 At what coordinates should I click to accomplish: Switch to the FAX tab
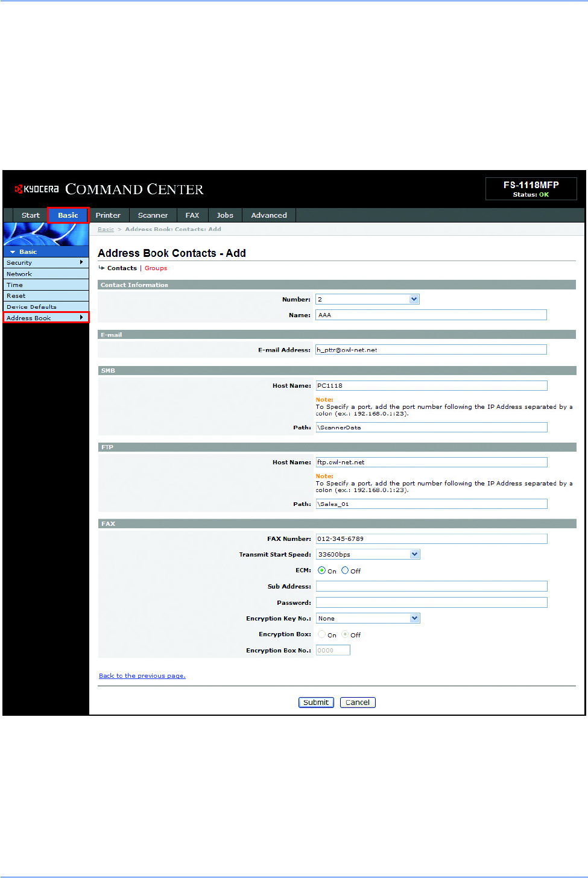pyautogui.click(x=192, y=215)
